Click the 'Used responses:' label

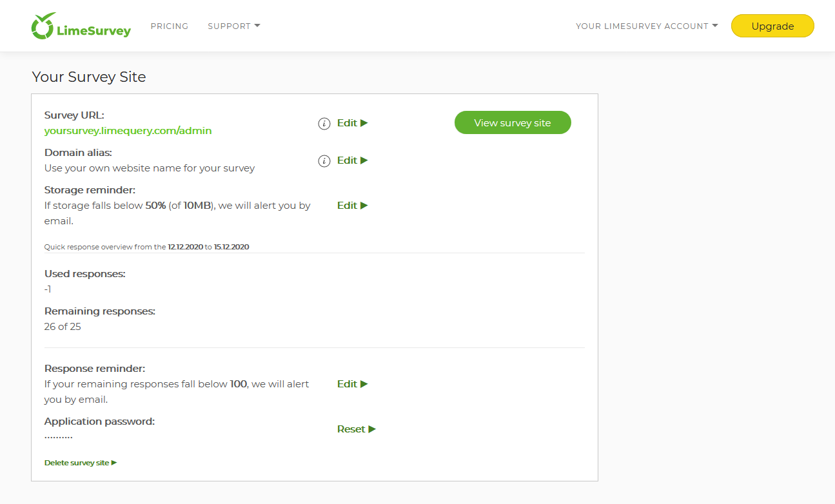point(85,274)
